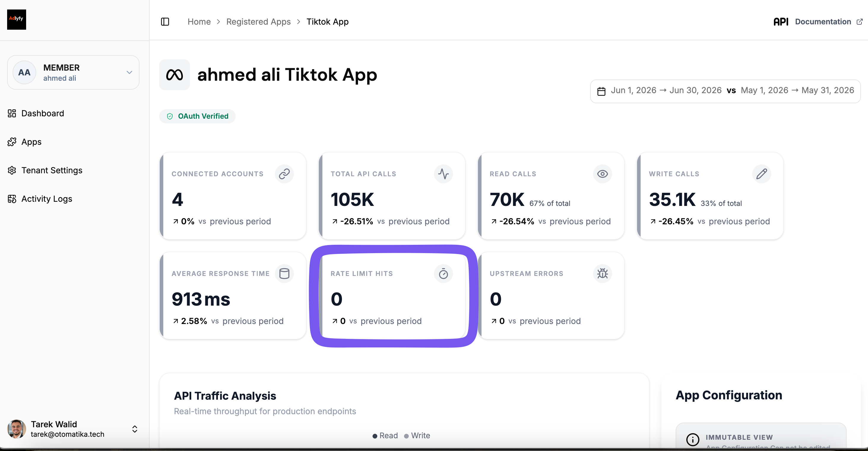The image size is (868, 451).
Task: Toggle the sidebar panel icon
Action: coord(165,22)
